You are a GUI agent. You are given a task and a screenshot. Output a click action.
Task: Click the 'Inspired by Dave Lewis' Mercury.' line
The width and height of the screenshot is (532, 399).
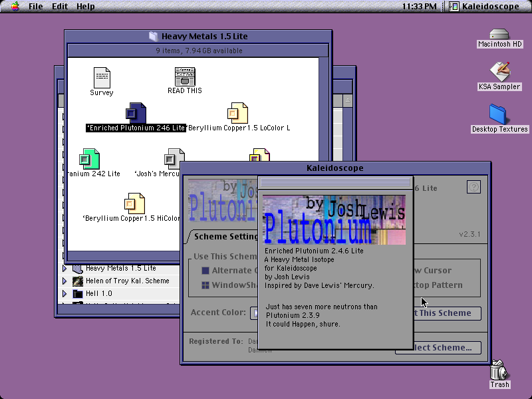319,285
